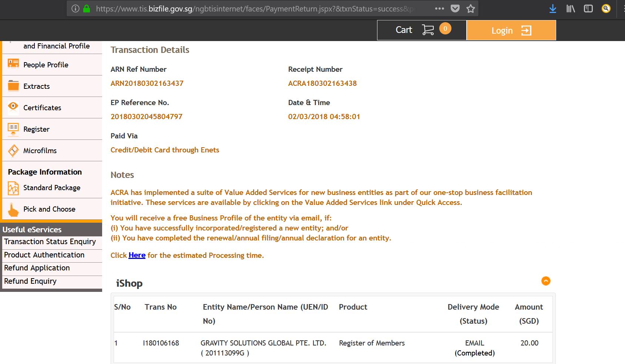
Task: Click the 'Package Information' heading
Action: click(x=45, y=172)
